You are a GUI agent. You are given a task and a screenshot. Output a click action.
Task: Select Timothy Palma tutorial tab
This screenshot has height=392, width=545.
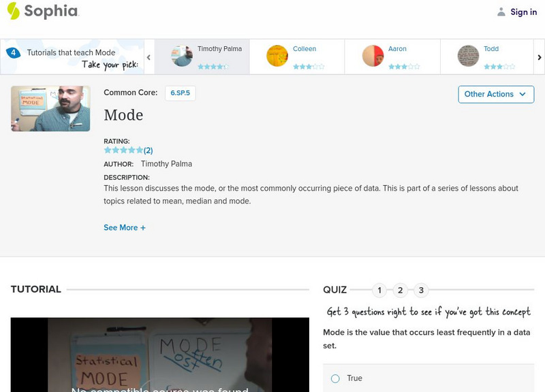202,56
